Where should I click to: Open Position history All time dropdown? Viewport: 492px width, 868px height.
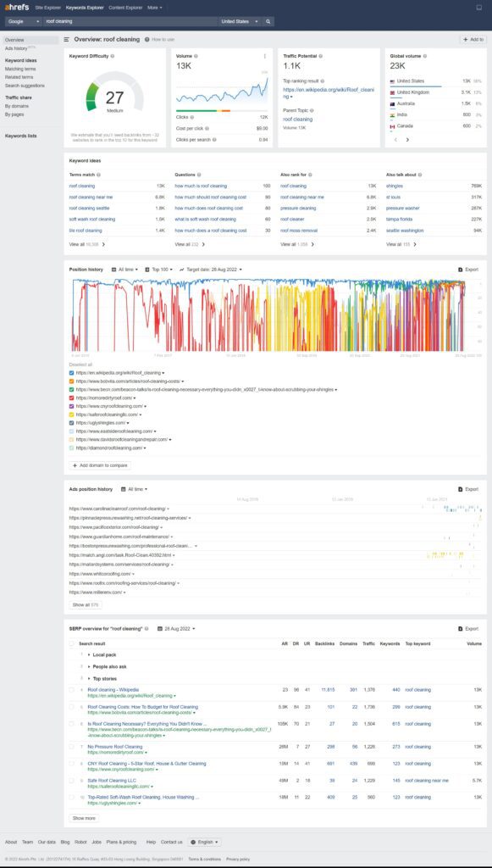point(125,270)
